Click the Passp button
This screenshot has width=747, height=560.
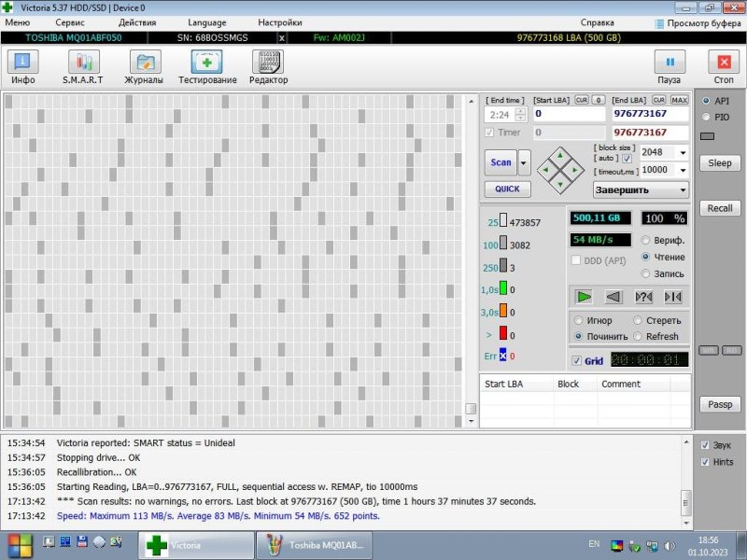pyautogui.click(x=720, y=405)
